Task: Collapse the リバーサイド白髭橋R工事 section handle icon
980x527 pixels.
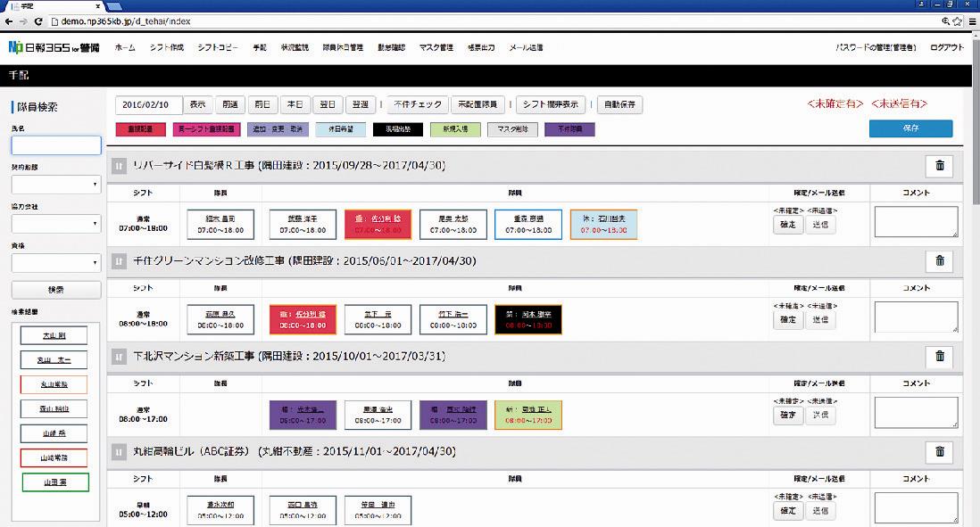Action: (x=118, y=166)
